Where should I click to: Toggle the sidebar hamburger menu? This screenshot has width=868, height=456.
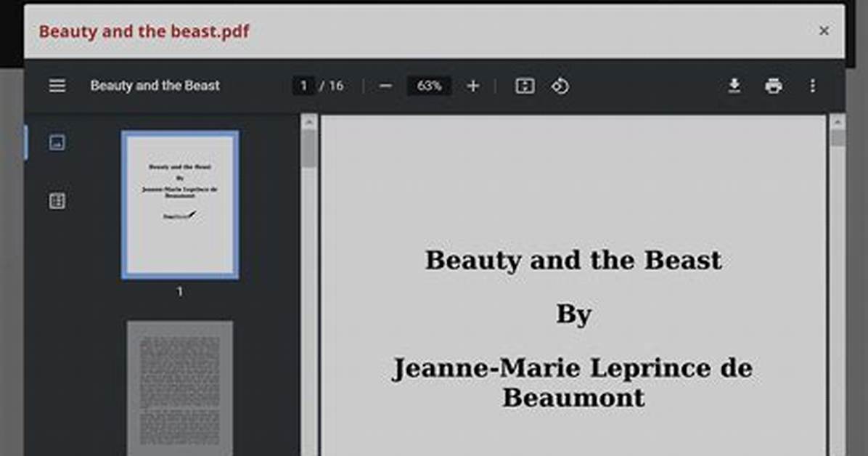[57, 86]
